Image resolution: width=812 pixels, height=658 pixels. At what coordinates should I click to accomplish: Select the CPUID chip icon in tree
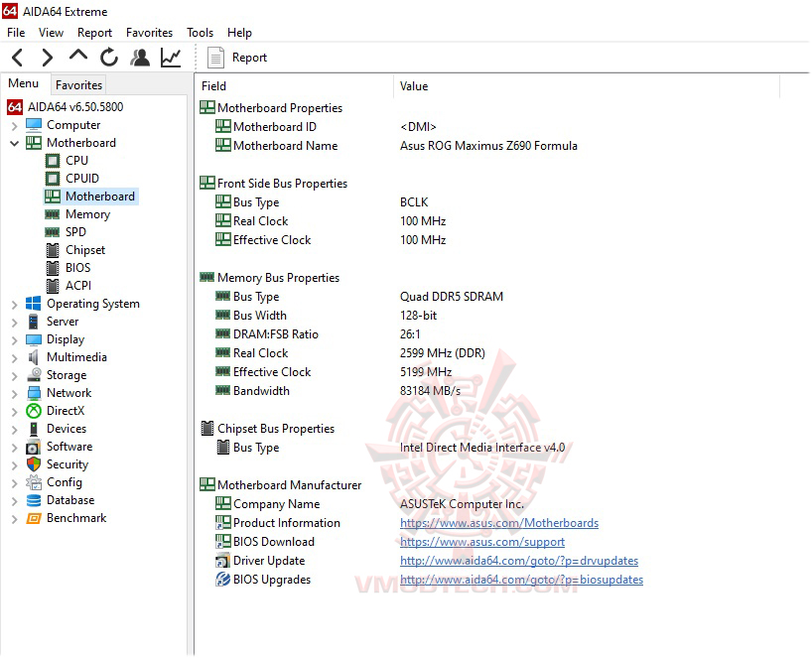point(53,179)
